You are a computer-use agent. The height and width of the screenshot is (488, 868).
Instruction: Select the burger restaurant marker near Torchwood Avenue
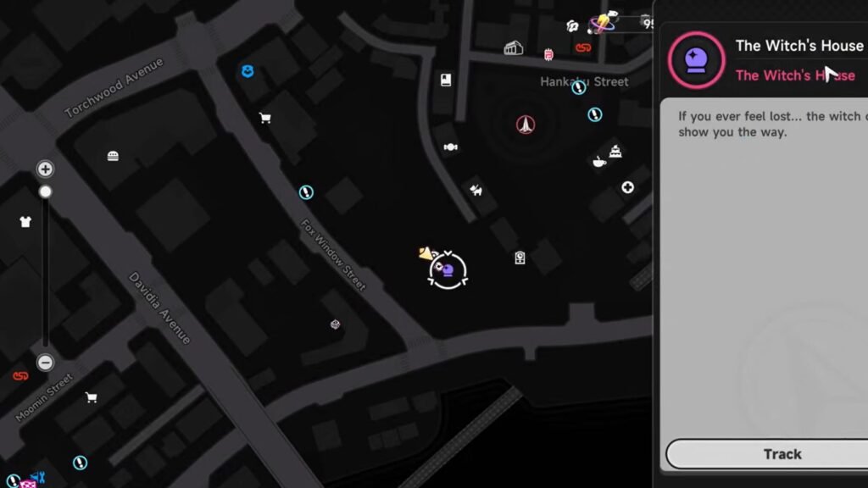point(113,156)
